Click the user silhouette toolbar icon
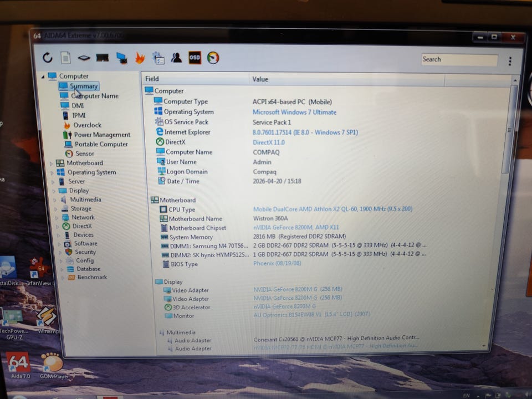Screen dimensions: 532x399 [176, 58]
